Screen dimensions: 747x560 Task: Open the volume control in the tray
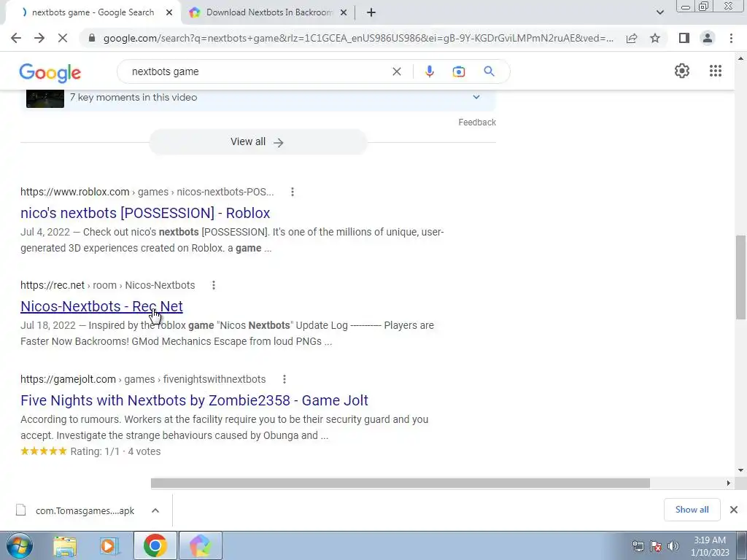pyautogui.click(x=673, y=546)
